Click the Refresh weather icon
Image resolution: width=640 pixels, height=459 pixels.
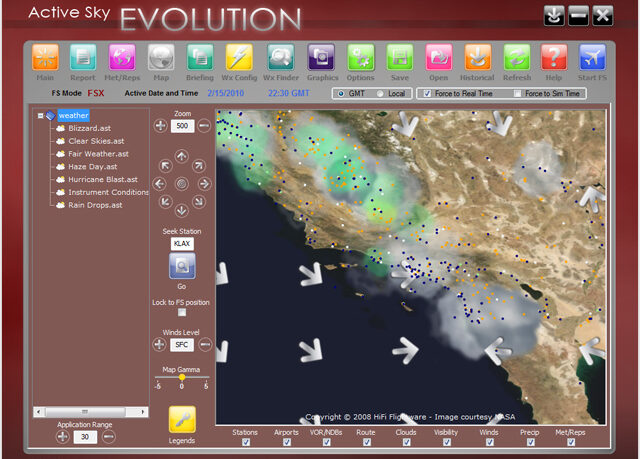point(517,58)
